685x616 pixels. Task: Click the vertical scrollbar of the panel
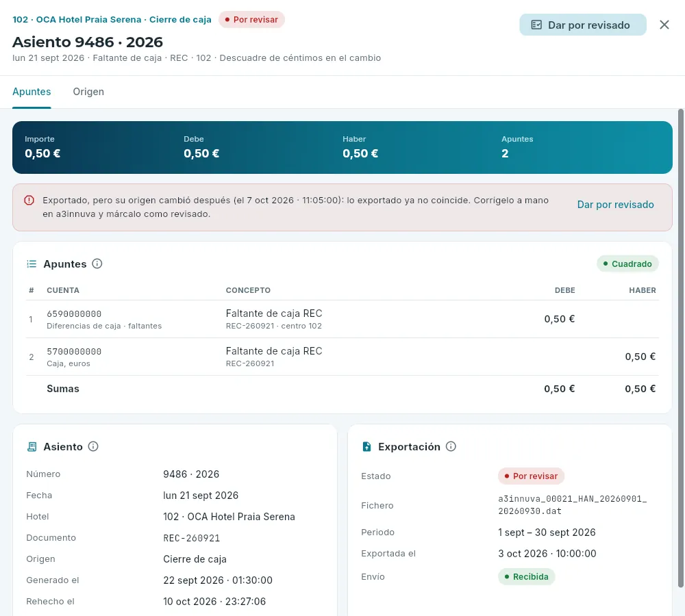[680, 348]
